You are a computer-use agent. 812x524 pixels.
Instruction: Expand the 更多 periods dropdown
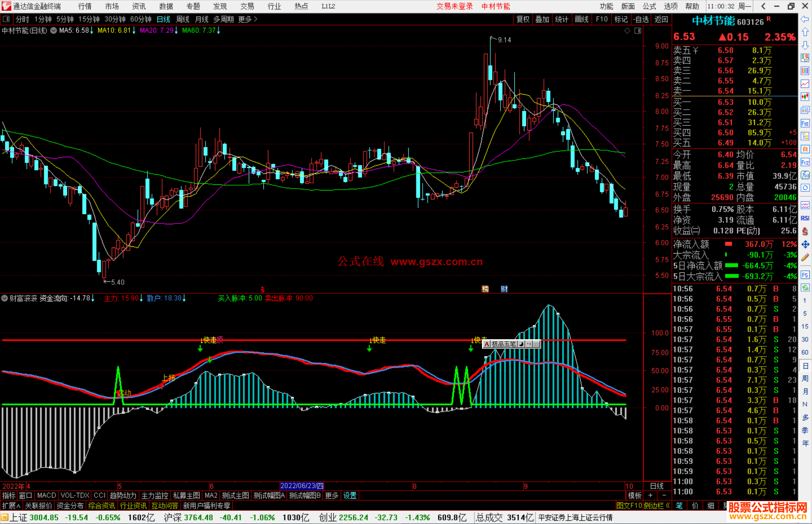pos(248,19)
